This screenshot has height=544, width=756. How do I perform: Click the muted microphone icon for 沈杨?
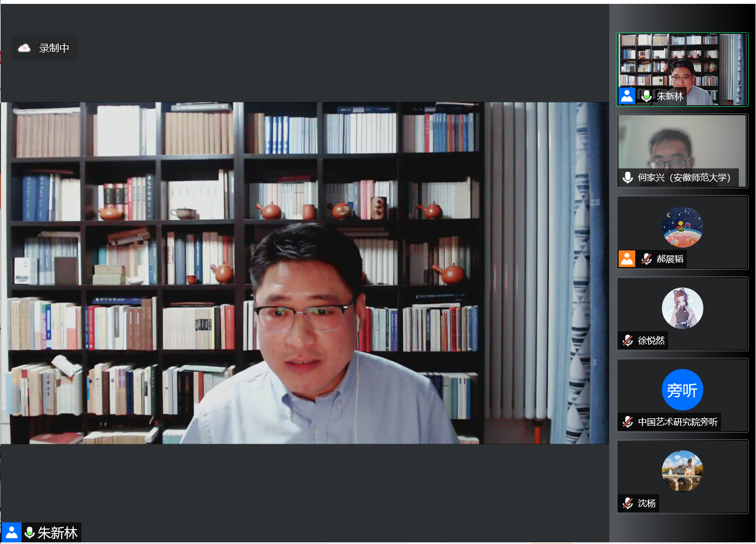coord(628,503)
